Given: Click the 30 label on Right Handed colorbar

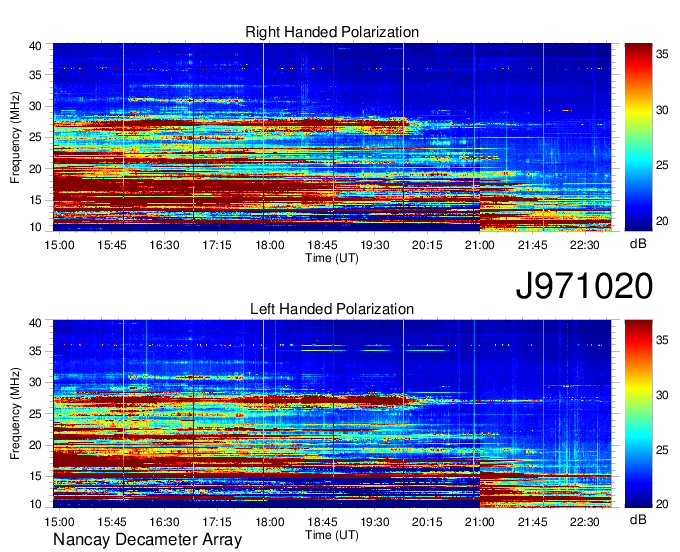Looking at the screenshot, I should [662, 110].
